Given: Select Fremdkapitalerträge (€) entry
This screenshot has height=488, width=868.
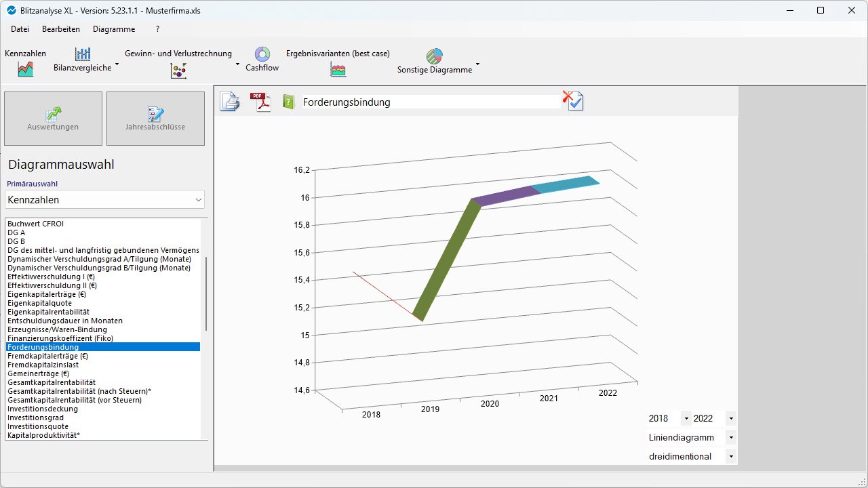Looking at the screenshot, I should 103,356.
